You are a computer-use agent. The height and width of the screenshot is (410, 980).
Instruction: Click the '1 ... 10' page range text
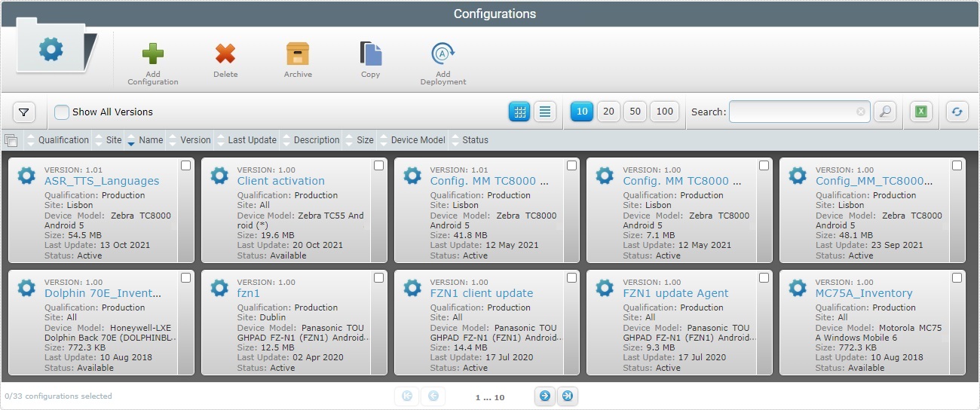tap(490, 396)
